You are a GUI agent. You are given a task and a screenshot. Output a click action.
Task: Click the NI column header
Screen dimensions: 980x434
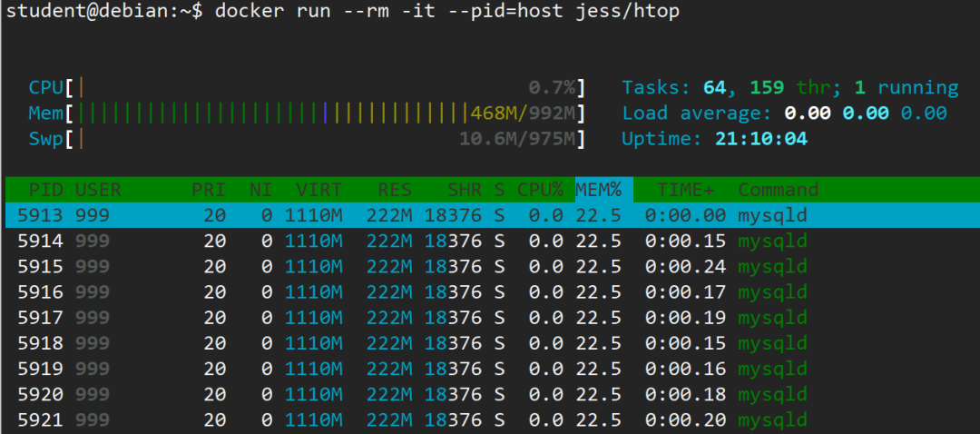pos(260,190)
